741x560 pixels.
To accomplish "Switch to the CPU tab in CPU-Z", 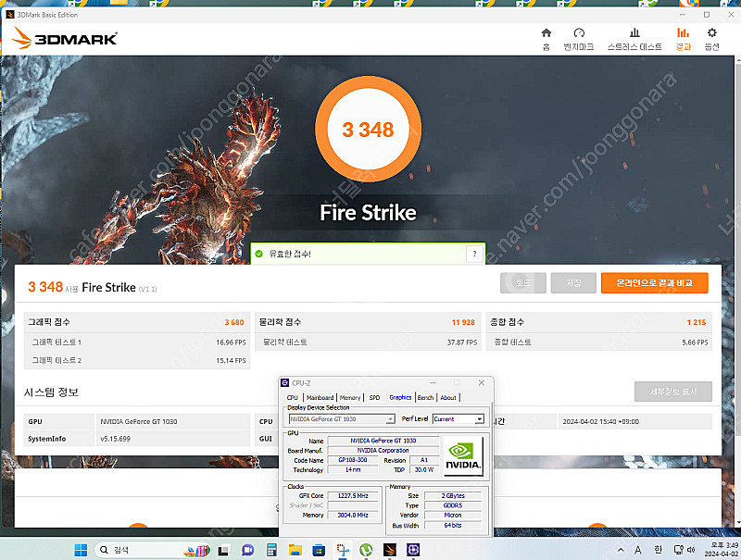I will [293, 398].
